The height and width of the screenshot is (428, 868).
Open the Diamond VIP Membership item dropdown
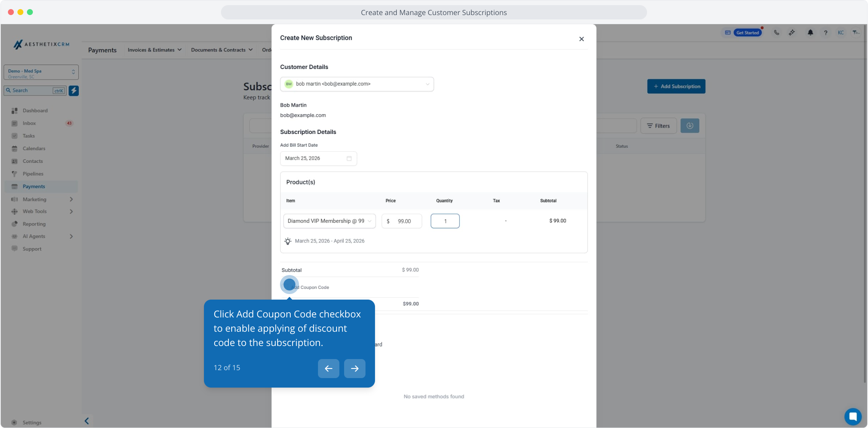329,221
